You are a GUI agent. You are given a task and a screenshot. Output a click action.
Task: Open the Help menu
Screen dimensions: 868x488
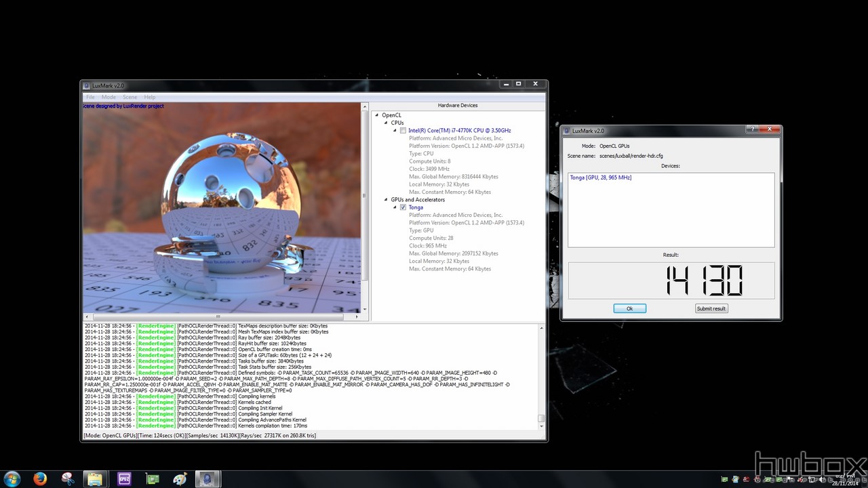(150, 97)
